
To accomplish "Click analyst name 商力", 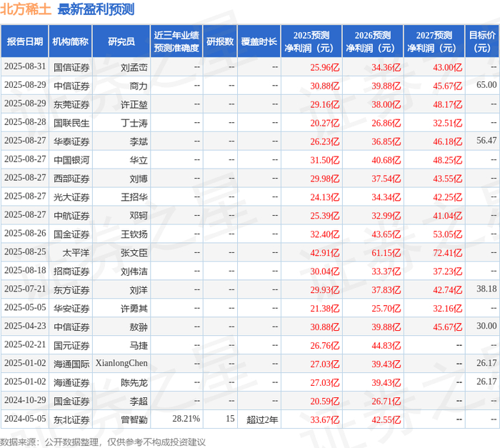I will pyautogui.click(x=139, y=86).
